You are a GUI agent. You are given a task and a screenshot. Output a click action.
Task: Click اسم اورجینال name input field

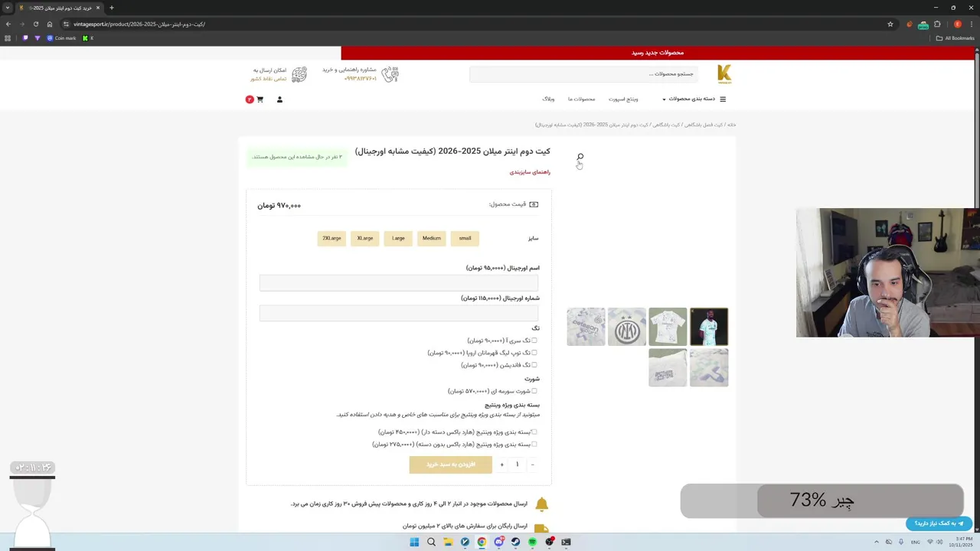click(399, 282)
